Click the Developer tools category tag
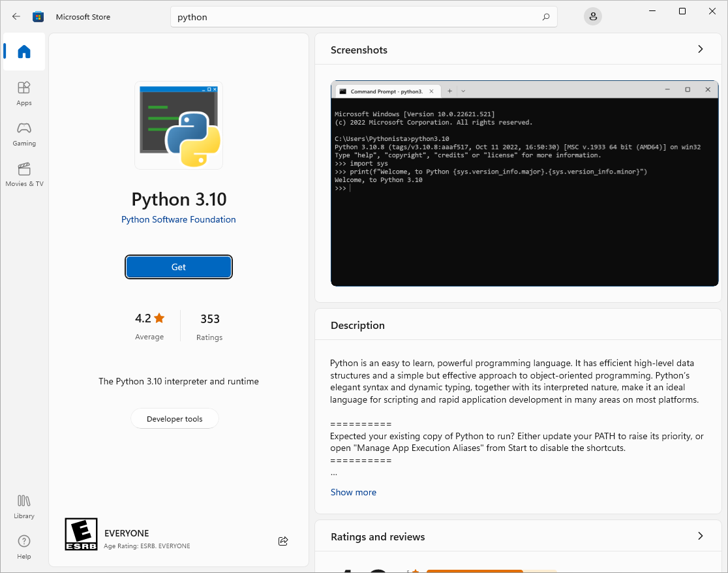Screen dimensions: 728x573 point(175,418)
